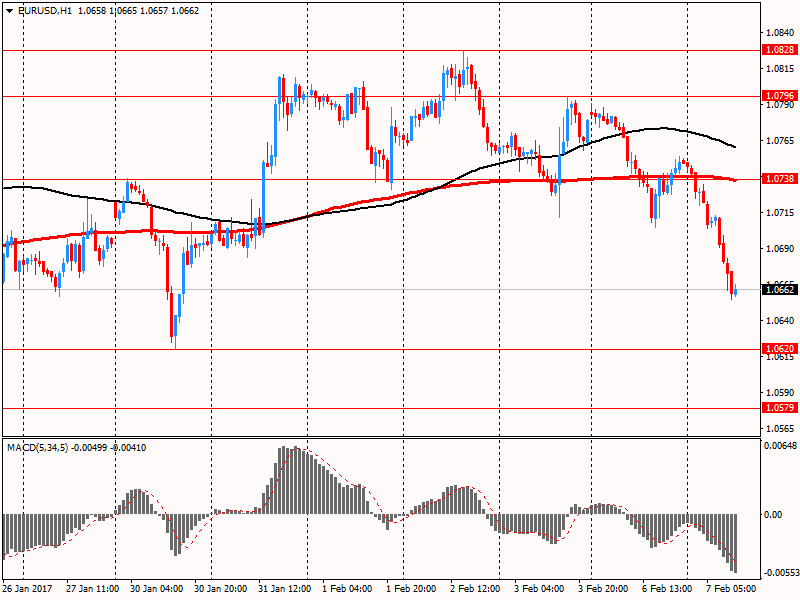Select the 1.0620 red price level label
Image resolution: width=800 pixels, height=600 pixels.
point(780,348)
